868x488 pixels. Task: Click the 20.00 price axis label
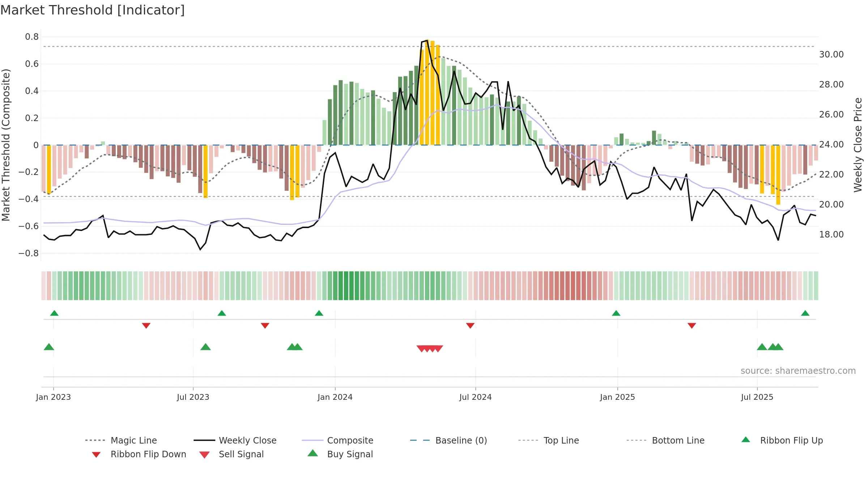pos(831,205)
